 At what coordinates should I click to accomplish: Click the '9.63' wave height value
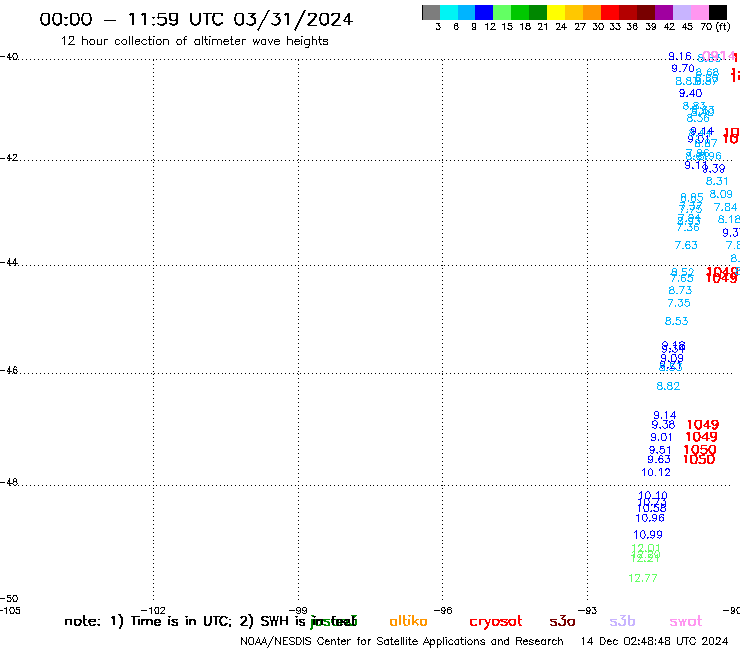659,459
